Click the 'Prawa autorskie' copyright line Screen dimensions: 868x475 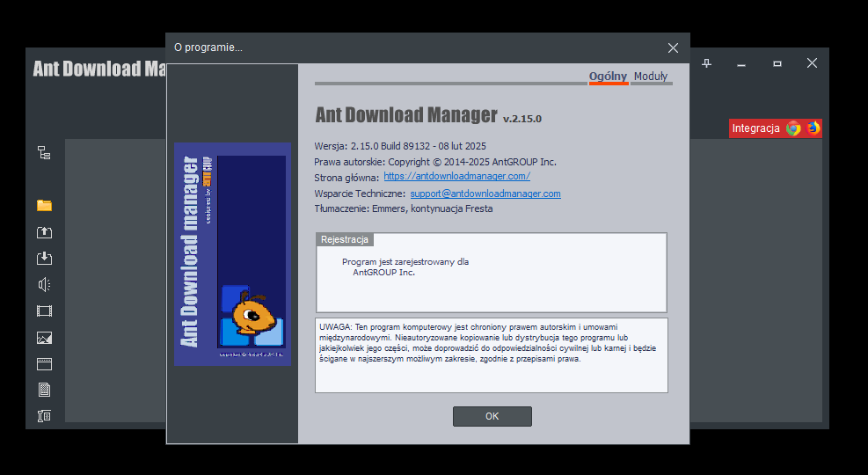435,162
